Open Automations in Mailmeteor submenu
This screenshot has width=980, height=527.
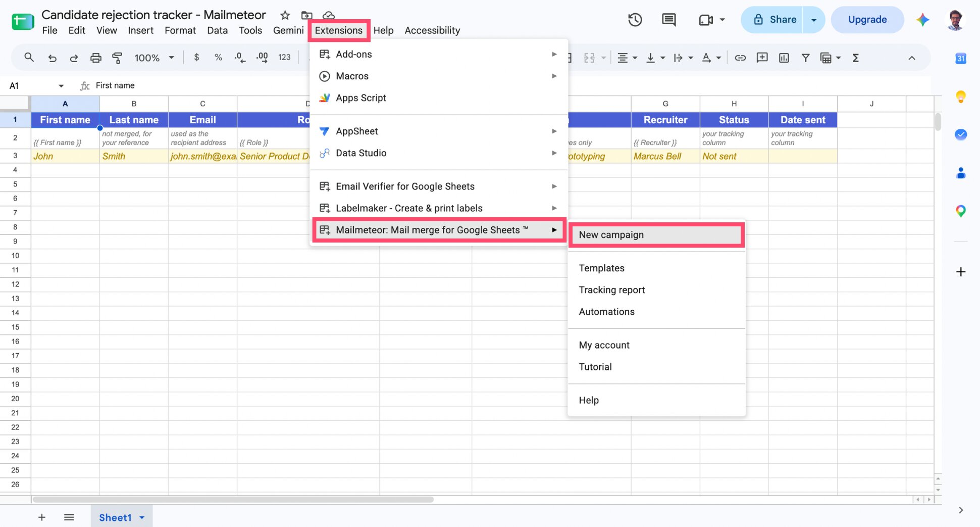coord(656,311)
